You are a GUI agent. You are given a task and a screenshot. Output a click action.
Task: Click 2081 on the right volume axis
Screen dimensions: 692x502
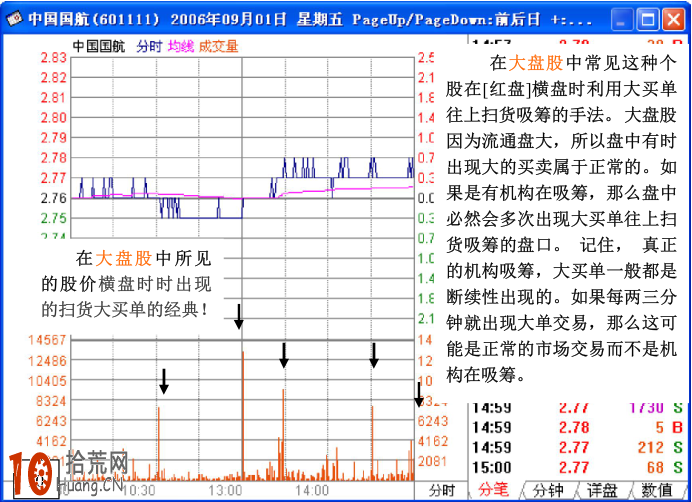tap(432, 461)
